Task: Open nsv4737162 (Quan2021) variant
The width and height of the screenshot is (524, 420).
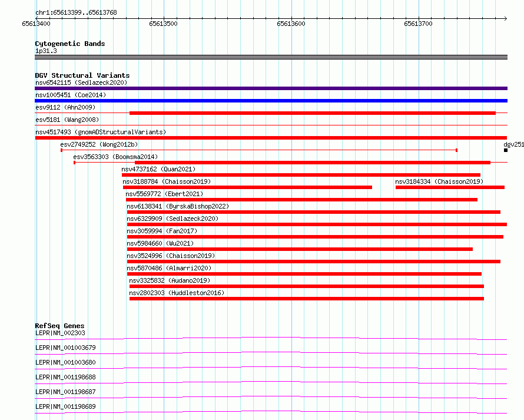Action: click(158, 169)
